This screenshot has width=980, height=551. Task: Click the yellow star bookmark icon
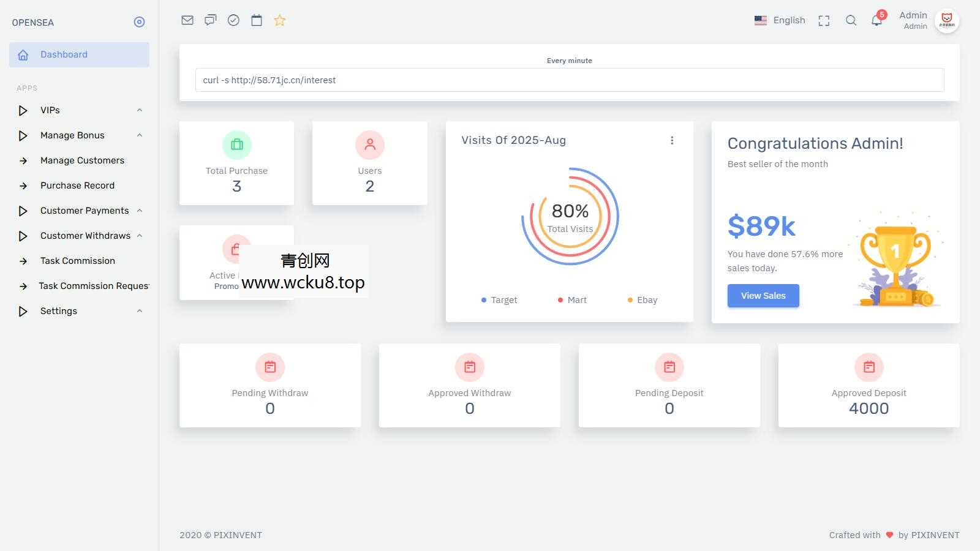(280, 20)
